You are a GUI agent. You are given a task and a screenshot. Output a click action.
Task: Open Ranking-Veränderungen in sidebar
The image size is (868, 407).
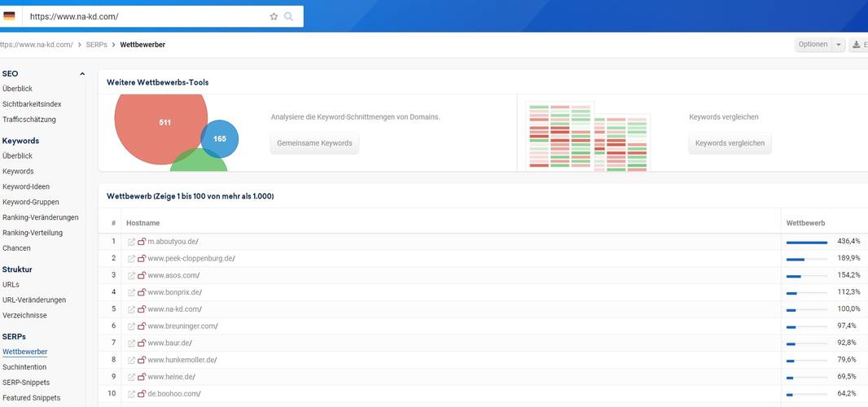pos(41,217)
